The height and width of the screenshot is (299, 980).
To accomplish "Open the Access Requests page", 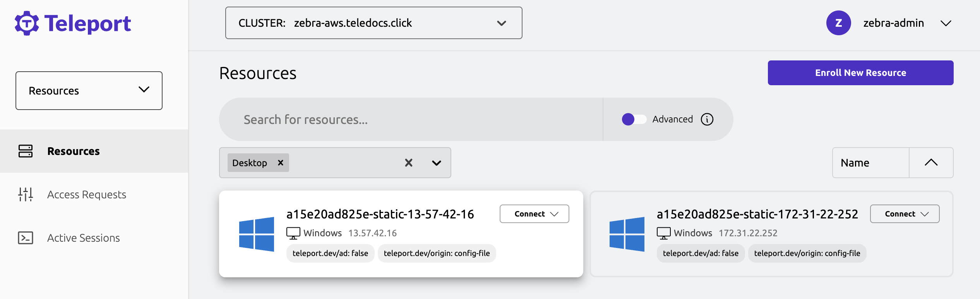I will [x=87, y=195].
